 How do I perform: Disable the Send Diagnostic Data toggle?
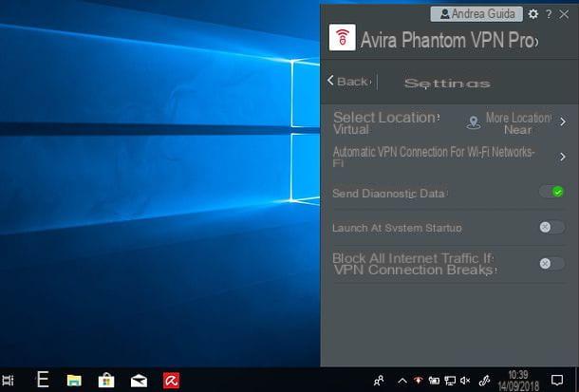click(552, 192)
